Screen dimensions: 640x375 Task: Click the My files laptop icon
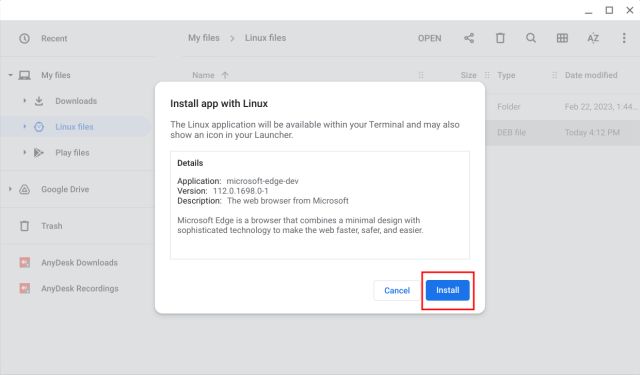24,75
